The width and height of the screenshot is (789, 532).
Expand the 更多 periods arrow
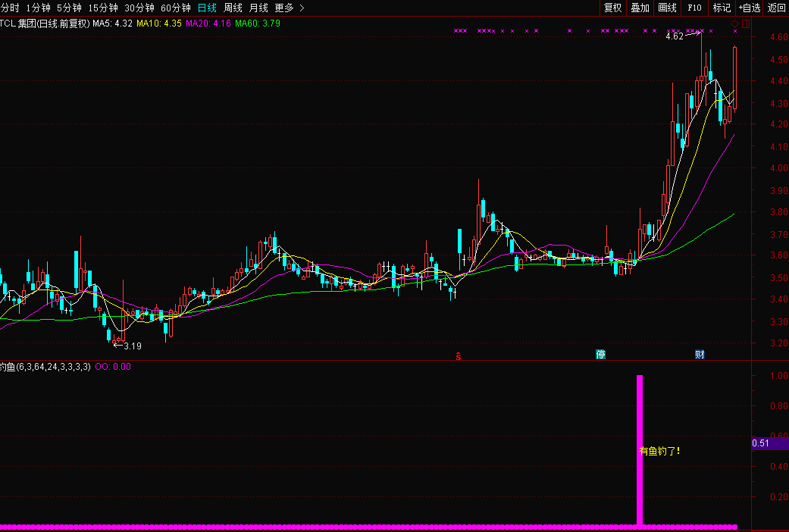(302, 8)
